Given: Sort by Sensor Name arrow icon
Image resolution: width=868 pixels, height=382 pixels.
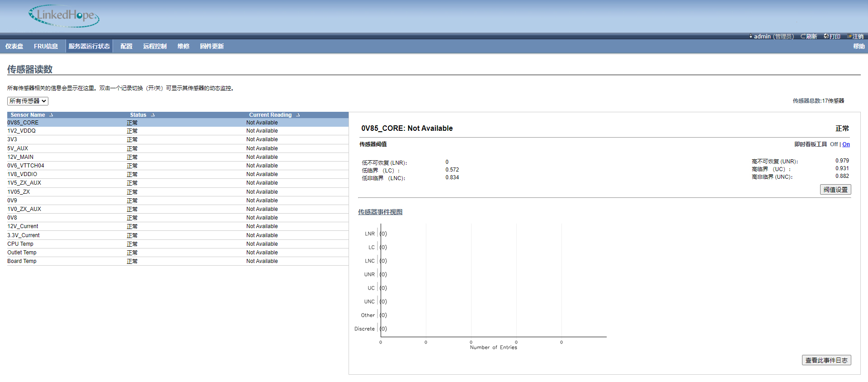Looking at the screenshot, I should point(51,115).
